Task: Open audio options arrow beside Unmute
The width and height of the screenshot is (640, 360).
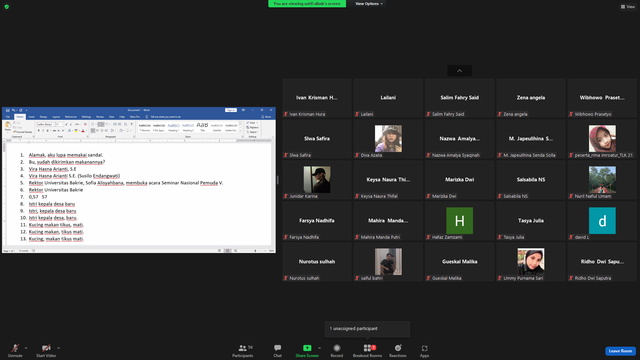Action: (x=26, y=348)
